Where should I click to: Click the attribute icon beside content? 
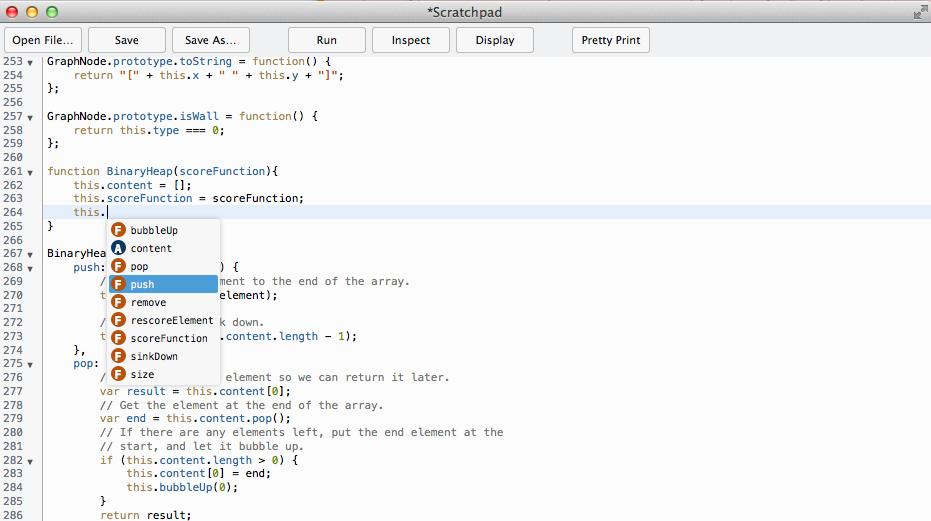click(x=119, y=248)
